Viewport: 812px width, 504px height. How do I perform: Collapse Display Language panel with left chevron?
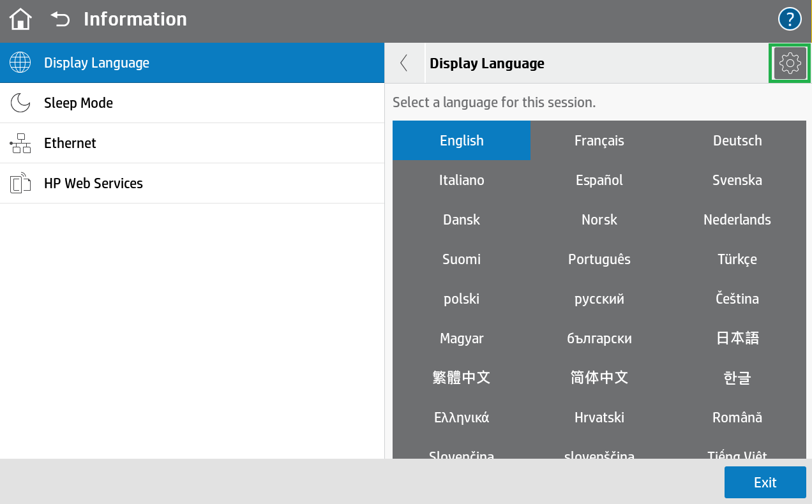coord(404,63)
